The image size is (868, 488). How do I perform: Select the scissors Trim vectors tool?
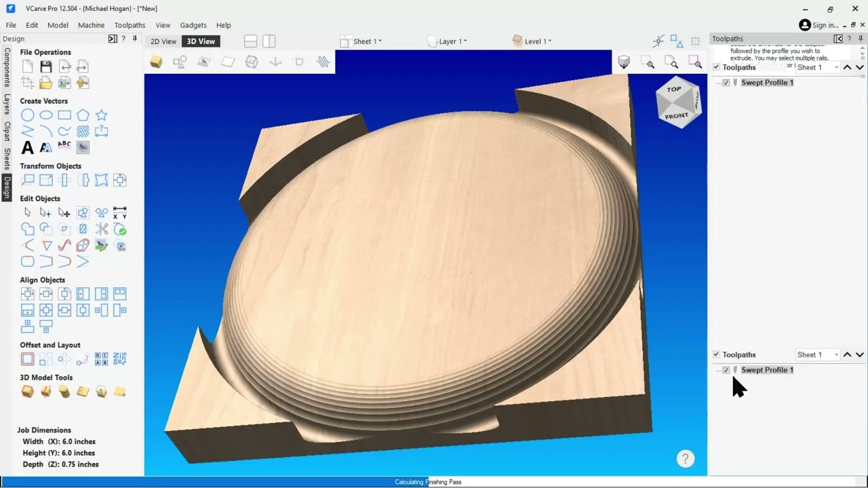[x=101, y=229]
